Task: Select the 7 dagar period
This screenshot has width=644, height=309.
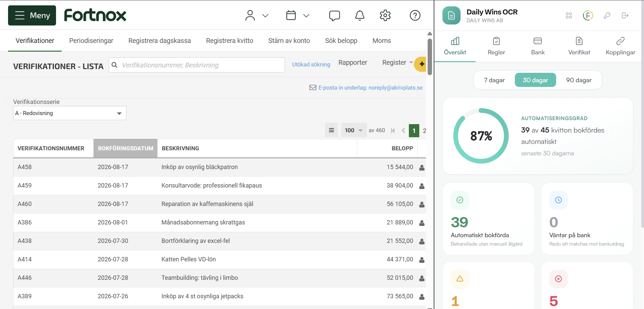Action: point(494,80)
